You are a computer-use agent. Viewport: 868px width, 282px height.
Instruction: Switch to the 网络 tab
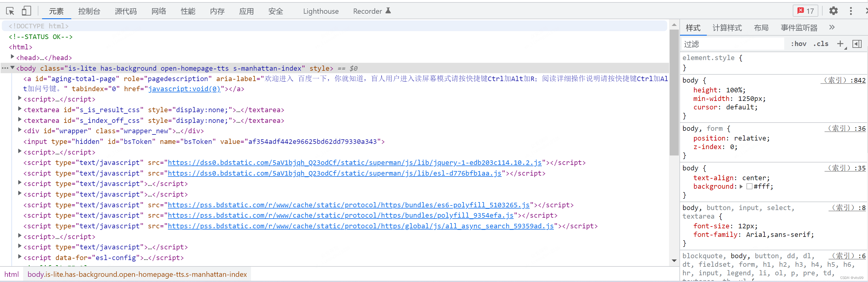click(x=159, y=11)
